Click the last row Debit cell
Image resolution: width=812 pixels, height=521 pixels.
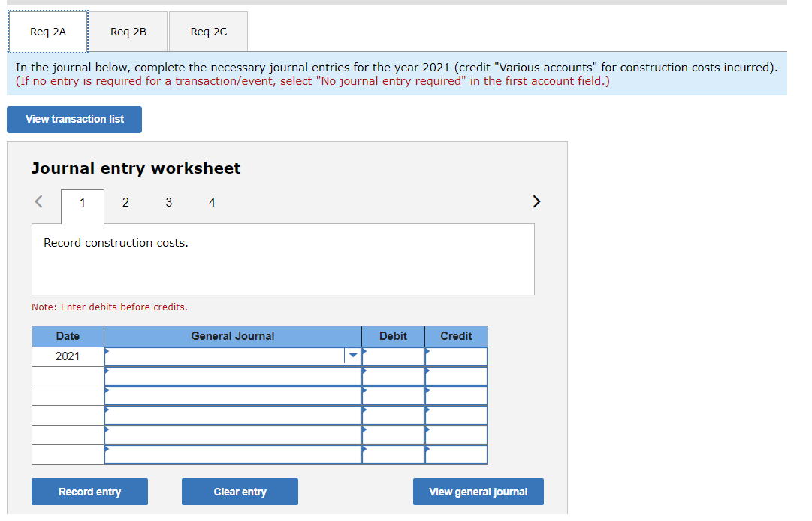(393, 454)
